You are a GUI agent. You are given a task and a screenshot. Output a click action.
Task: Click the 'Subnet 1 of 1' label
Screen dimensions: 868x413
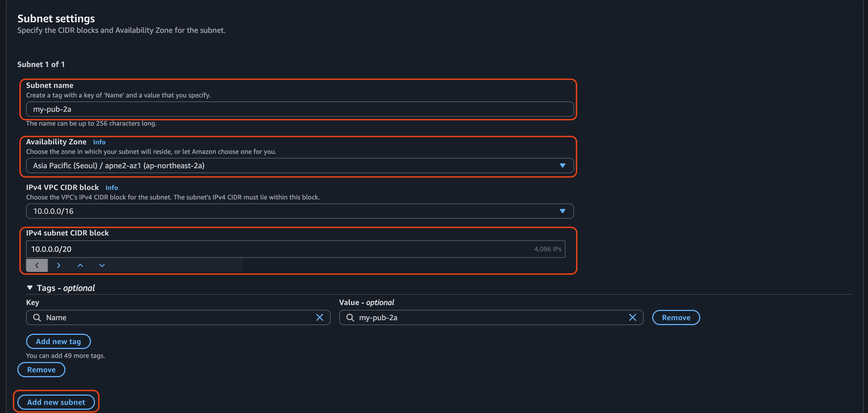pyautogui.click(x=41, y=64)
